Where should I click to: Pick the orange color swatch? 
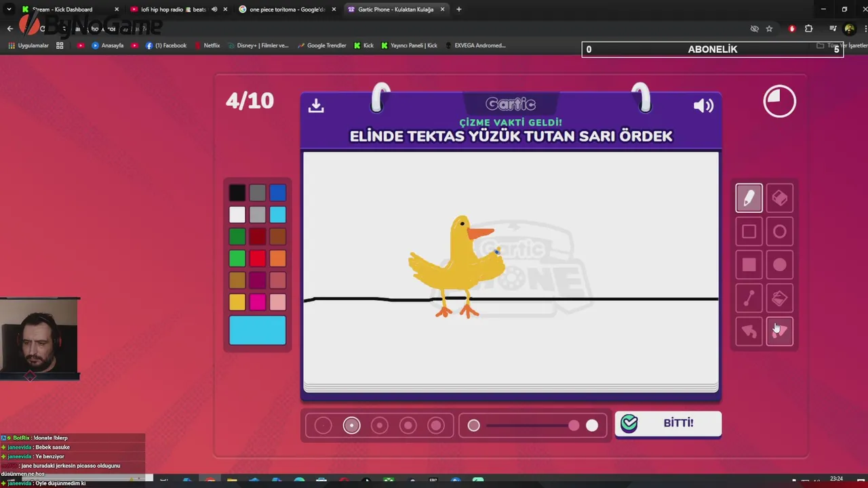pos(277,258)
